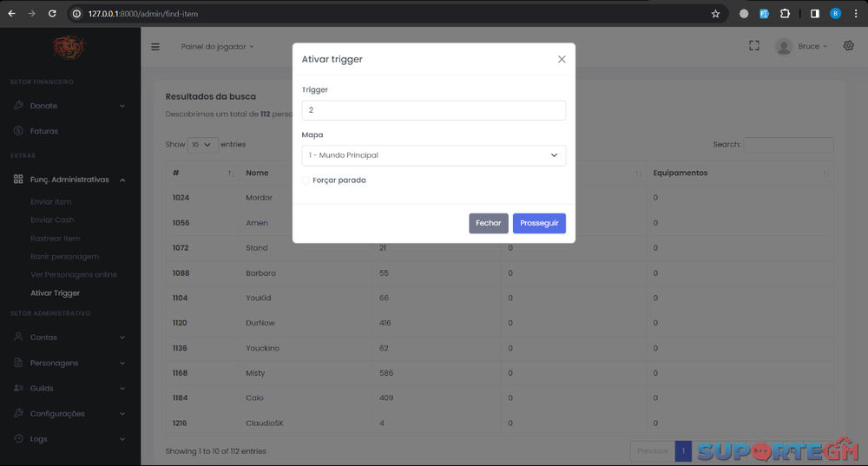Reload the page in browser

[52, 14]
